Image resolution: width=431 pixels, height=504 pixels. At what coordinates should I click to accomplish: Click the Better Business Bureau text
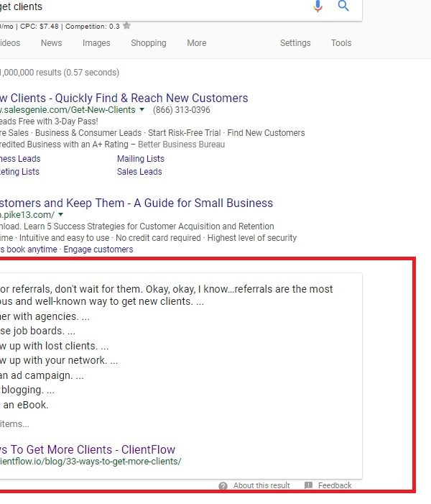[181, 145]
